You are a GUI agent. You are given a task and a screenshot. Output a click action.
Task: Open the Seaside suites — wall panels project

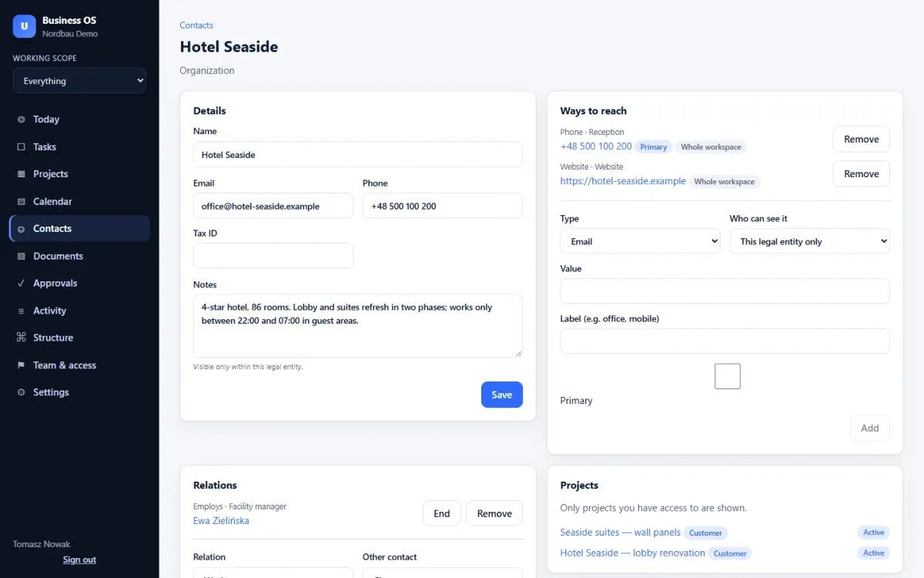pyautogui.click(x=621, y=533)
